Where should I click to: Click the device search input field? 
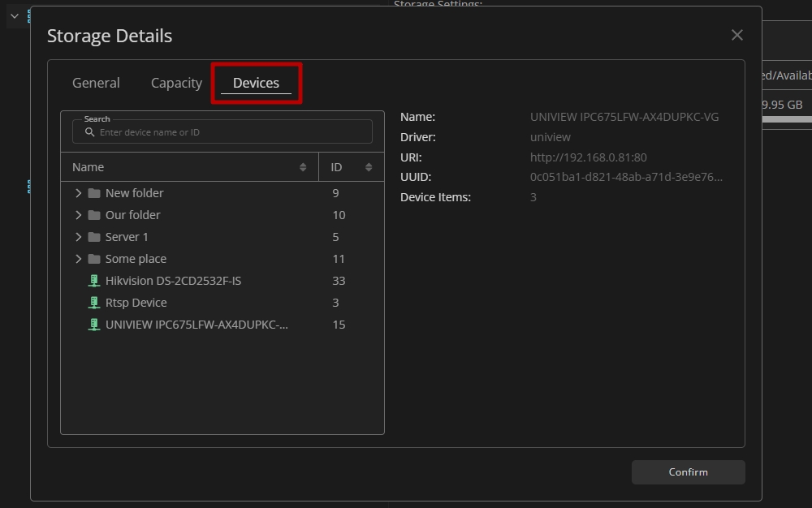pyautogui.click(x=222, y=132)
